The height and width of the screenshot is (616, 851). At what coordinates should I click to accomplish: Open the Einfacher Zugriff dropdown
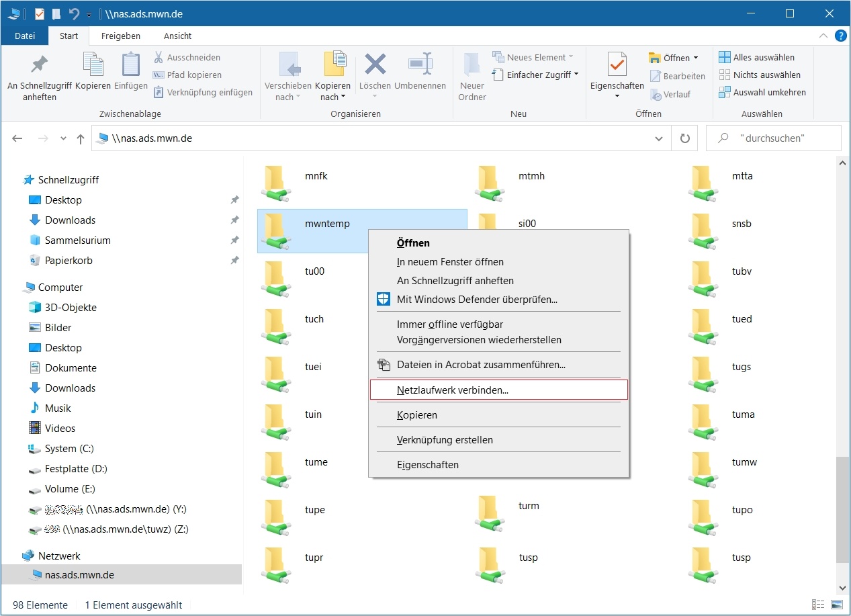point(576,75)
